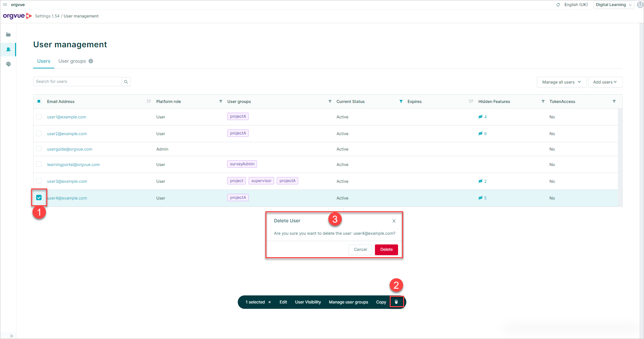Open the user3@example.com link
Screen dimensions: 644x339
pyautogui.click(x=67, y=181)
